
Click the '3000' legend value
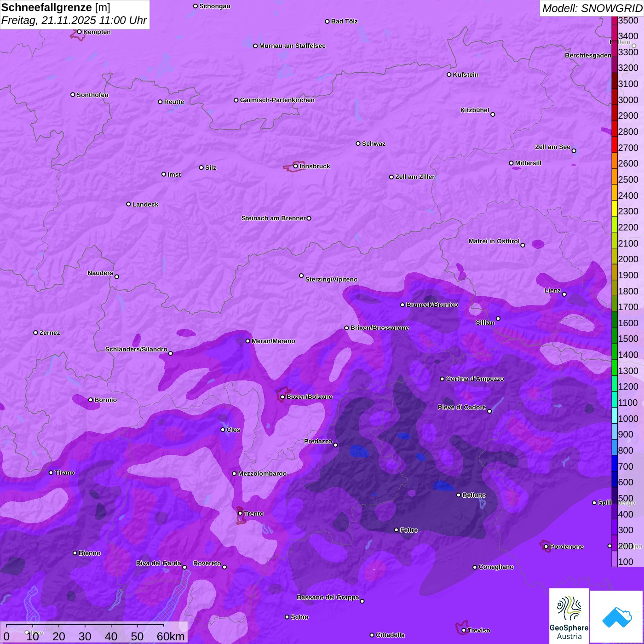pyautogui.click(x=628, y=100)
